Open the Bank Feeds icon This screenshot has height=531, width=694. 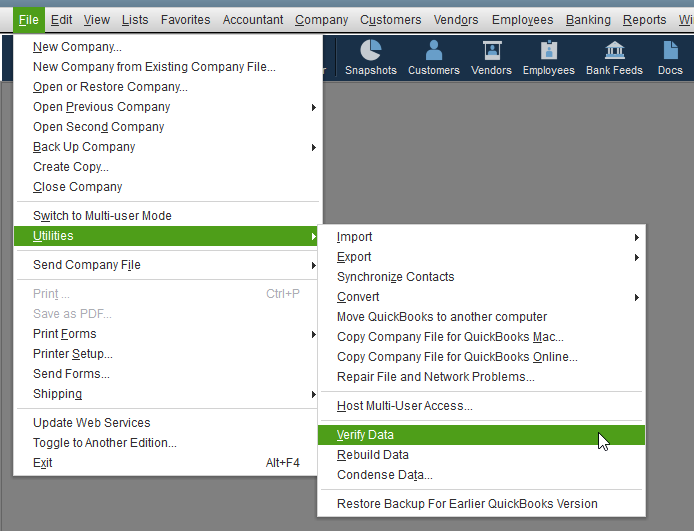pyautogui.click(x=615, y=57)
